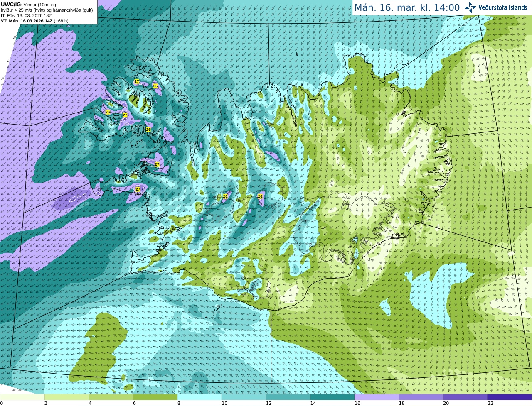The image size is (532, 406).
Task: Click the scale tick label '16'
Action: [357, 403]
